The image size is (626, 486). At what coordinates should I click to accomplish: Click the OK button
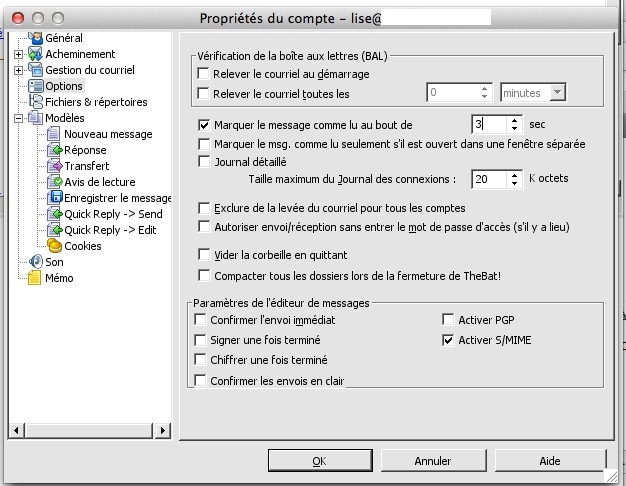[x=319, y=461]
